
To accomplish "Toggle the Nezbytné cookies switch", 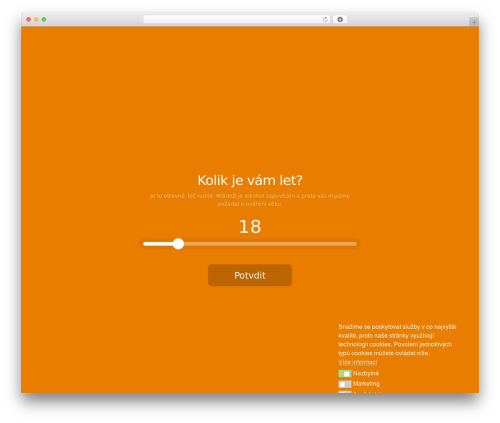I will pyautogui.click(x=345, y=374).
